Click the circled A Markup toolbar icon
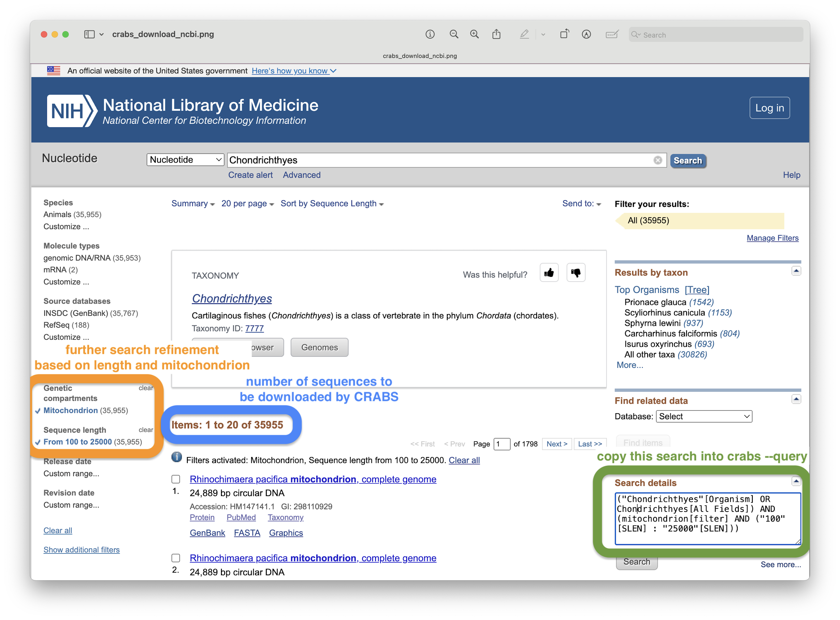The height and width of the screenshot is (620, 840). pyautogui.click(x=586, y=35)
